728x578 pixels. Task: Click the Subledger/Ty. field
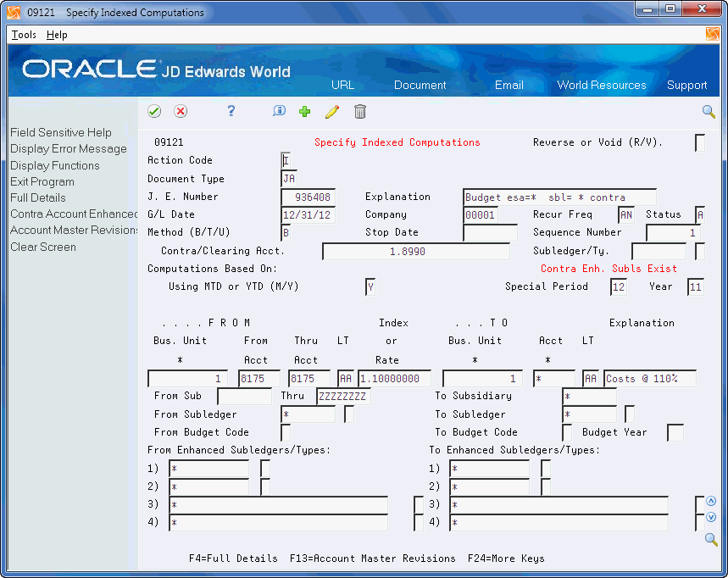click(x=659, y=252)
